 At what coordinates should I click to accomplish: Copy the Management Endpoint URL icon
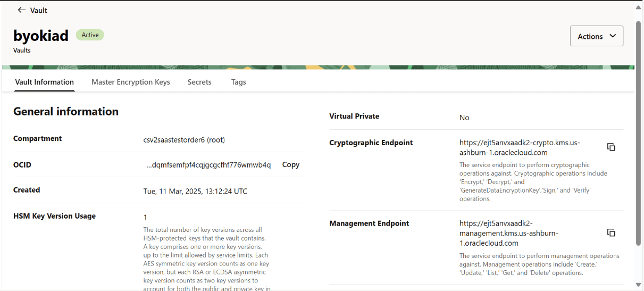(x=611, y=232)
